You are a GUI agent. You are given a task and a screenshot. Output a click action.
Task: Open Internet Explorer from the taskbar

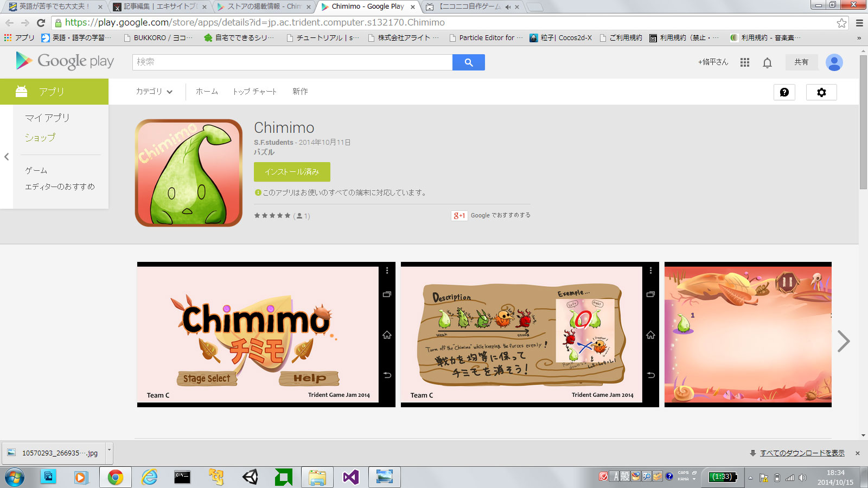149,477
